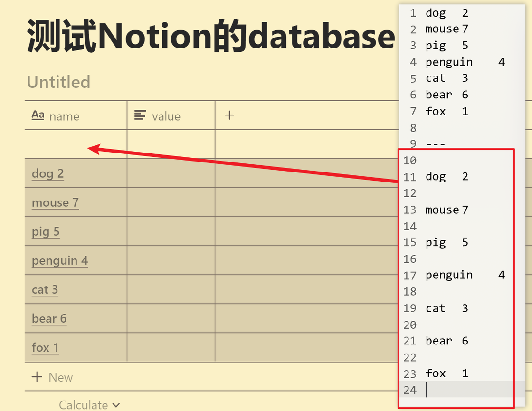
Task: Open the name column header
Action: pyautogui.click(x=76, y=115)
